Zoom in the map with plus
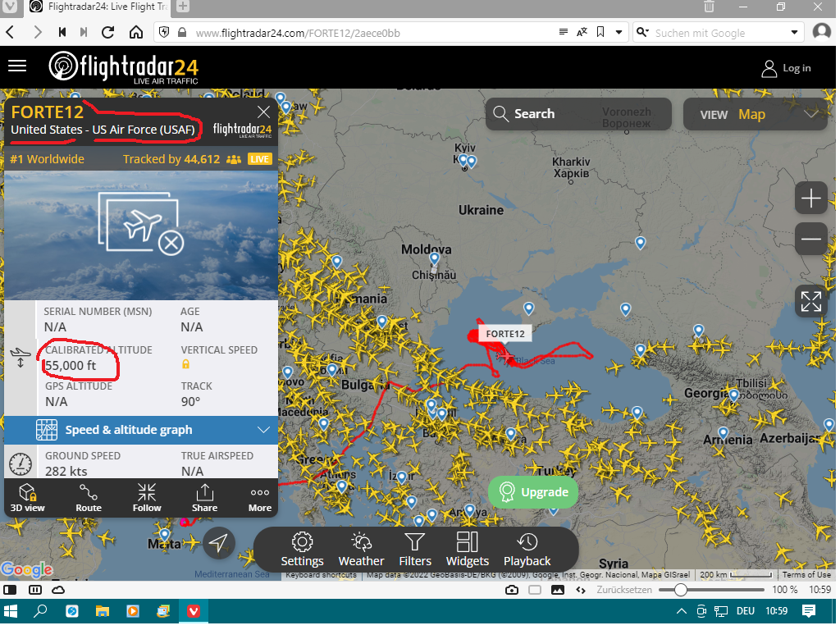Image resolution: width=840 pixels, height=630 pixels. 811,199
